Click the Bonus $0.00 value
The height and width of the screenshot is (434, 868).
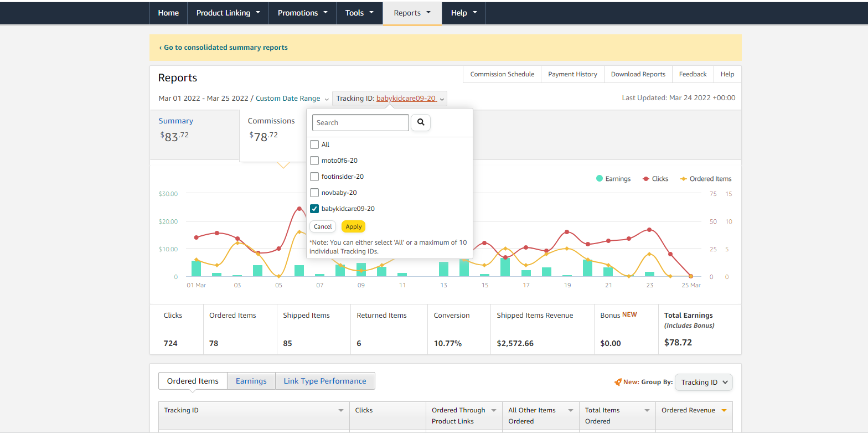611,343
